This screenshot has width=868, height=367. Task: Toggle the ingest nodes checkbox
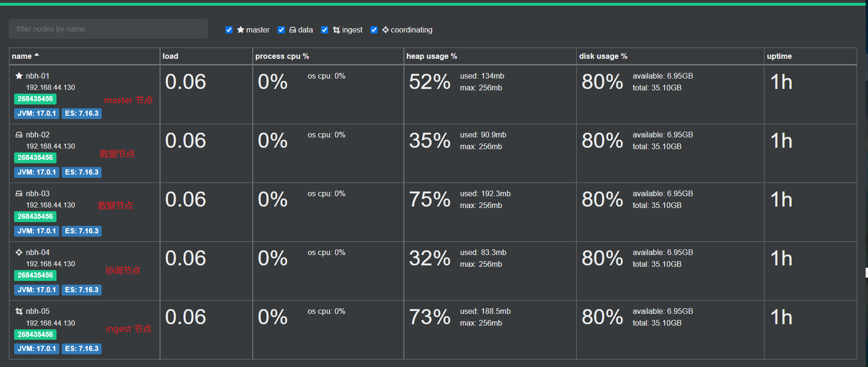tap(325, 30)
